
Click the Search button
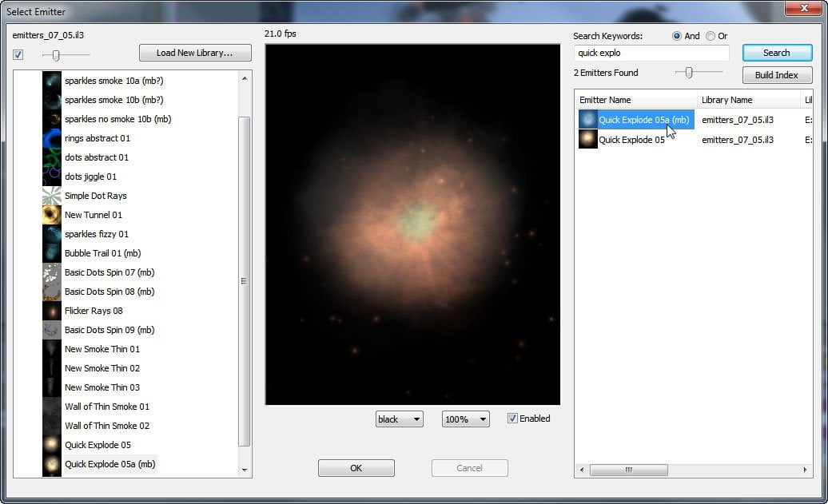coord(777,53)
